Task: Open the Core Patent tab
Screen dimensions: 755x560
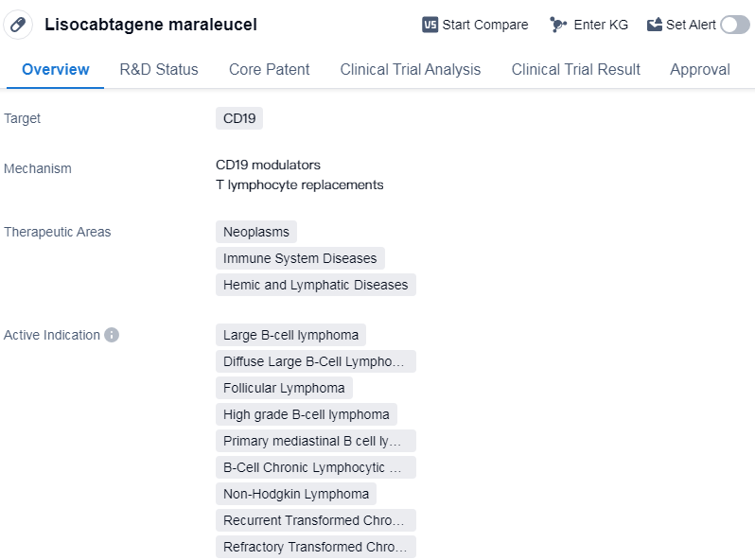Action: coord(269,69)
